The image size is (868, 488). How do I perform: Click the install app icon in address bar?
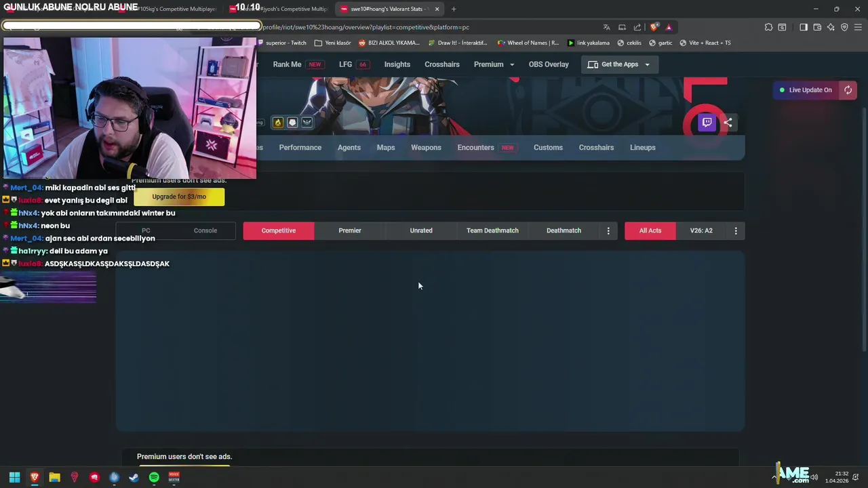pyautogui.click(x=622, y=27)
